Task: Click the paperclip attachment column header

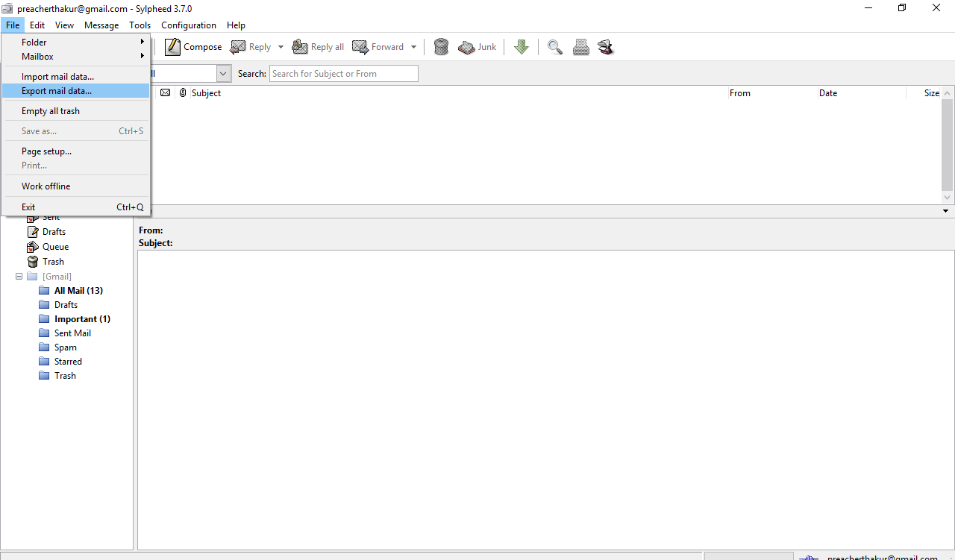Action: [183, 93]
